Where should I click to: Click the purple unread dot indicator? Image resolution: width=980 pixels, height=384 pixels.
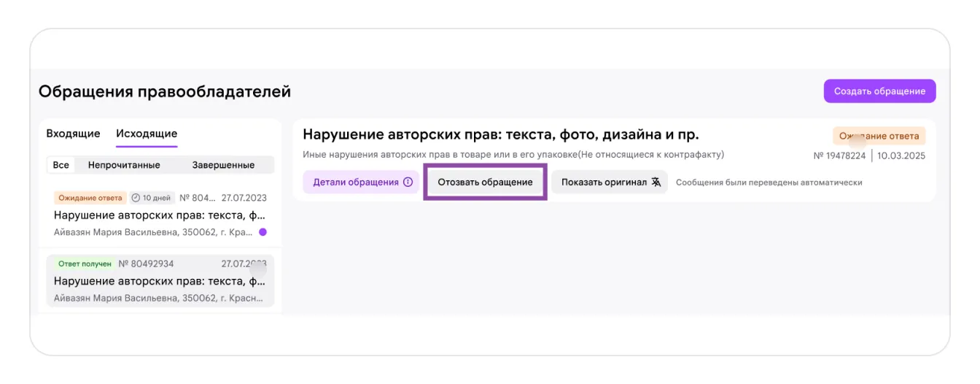262,232
